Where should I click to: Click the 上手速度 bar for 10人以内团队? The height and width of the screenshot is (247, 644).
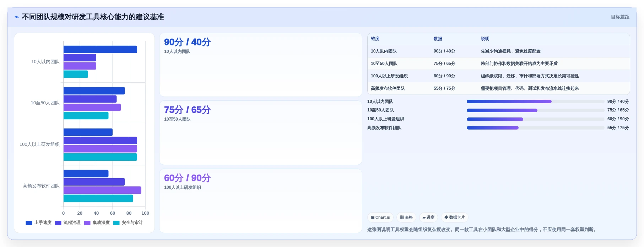point(100,50)
